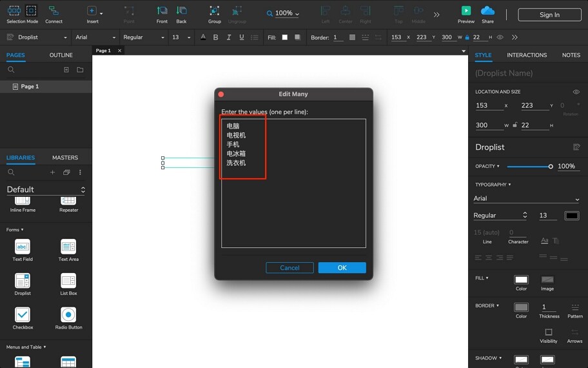Select the Radio Button widget
The width and height of the screenshot is (588, 368).
tap(68, 318)
